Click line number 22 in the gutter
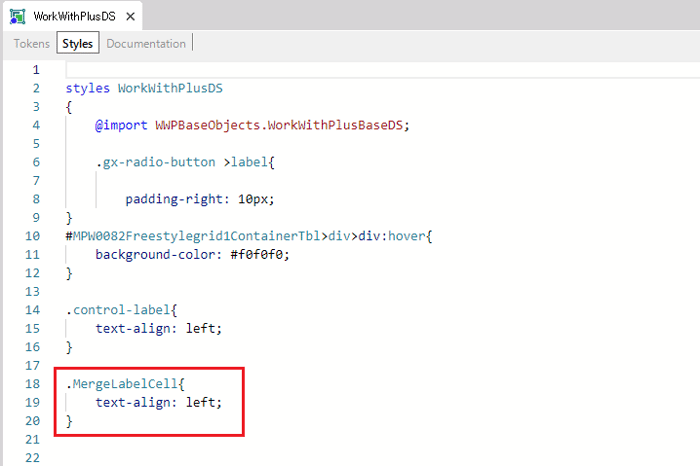Viewport: 700px width, 466px height. (x=33, y=458)
